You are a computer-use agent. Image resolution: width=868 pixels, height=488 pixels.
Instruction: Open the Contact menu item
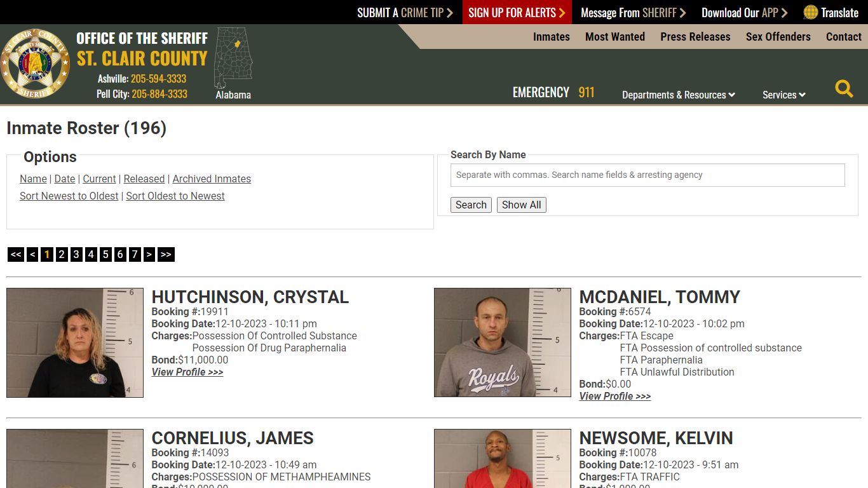[x=843, y=37]
